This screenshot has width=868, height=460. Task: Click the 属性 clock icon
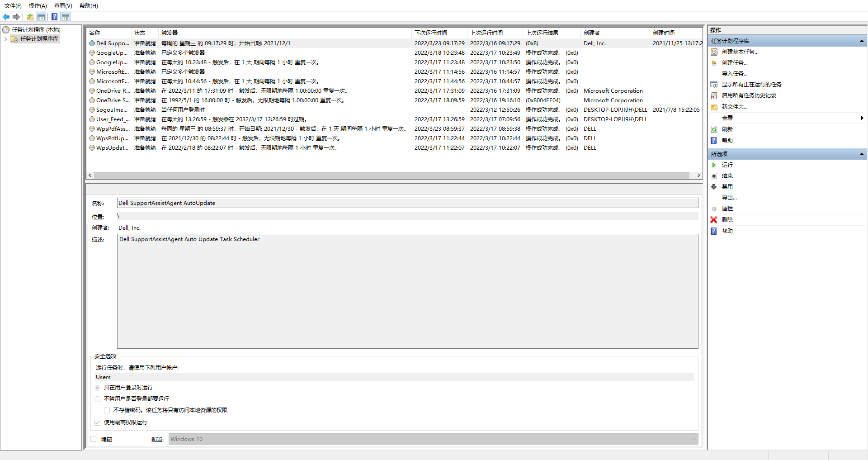tap(714, 209)
